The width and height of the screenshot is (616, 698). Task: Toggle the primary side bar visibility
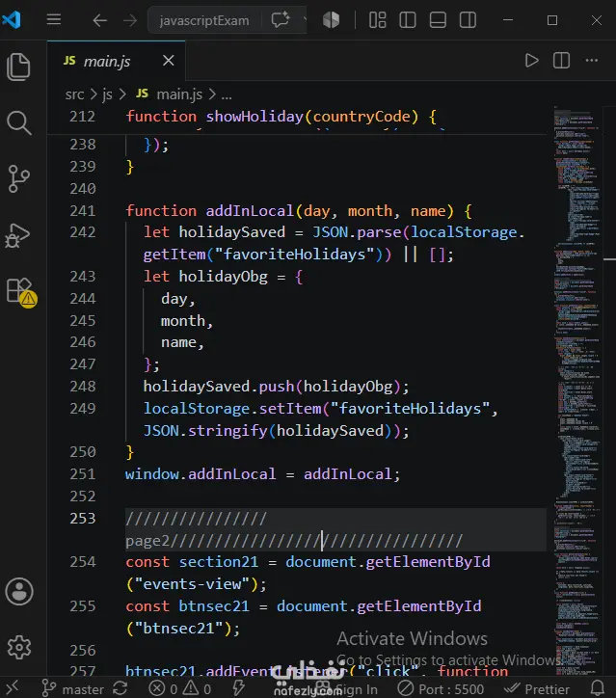(x=408, y=20)
